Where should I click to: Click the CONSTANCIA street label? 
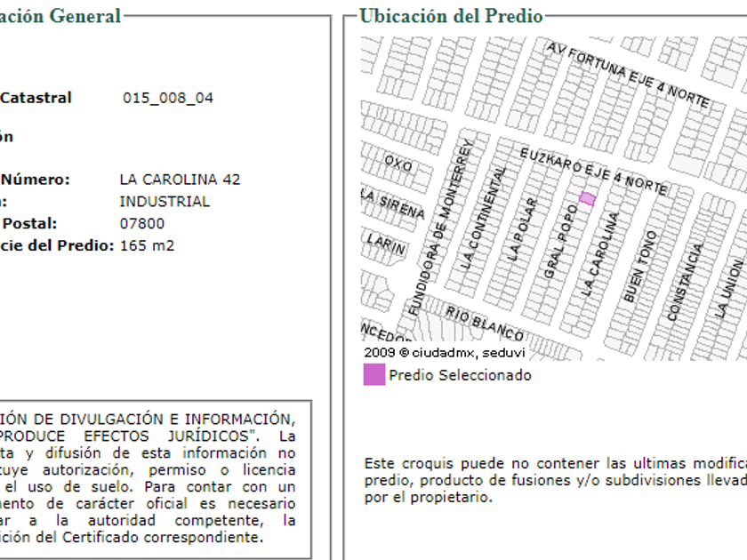(x=685, y=282)
